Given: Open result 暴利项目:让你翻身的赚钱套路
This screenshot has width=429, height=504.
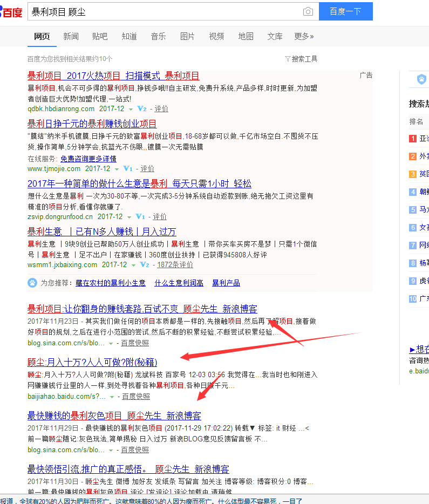Looking at the screenshot, I should [142, 309].
